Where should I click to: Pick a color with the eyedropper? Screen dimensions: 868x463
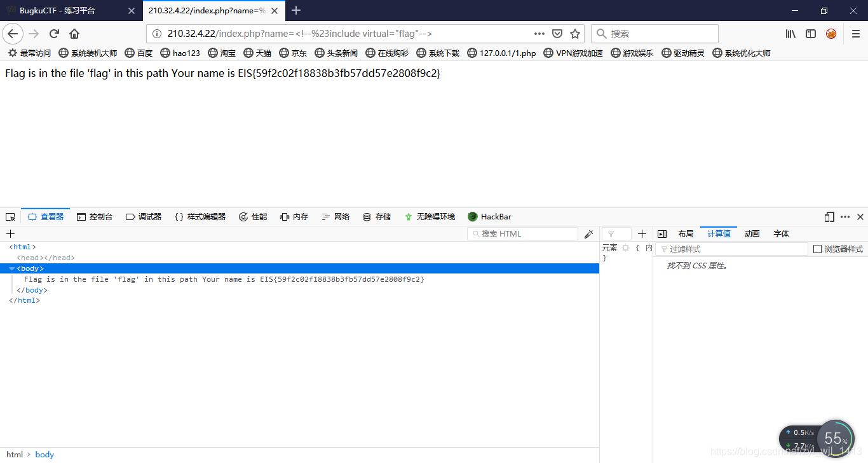[589, 234]
